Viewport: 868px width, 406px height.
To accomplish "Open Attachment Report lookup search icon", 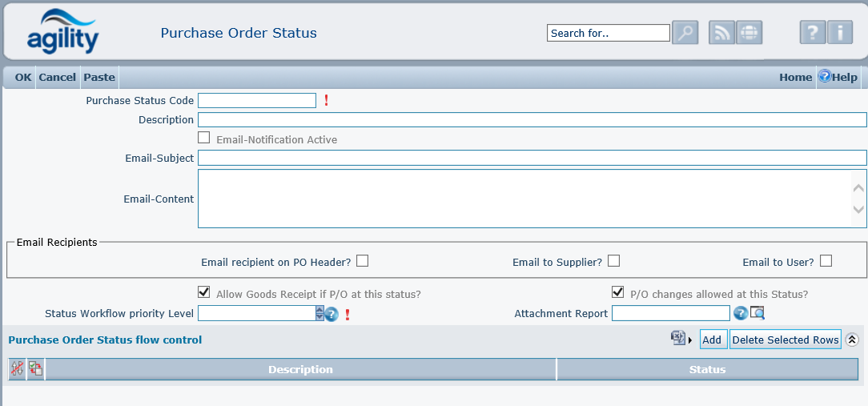I will coord(757,313).
